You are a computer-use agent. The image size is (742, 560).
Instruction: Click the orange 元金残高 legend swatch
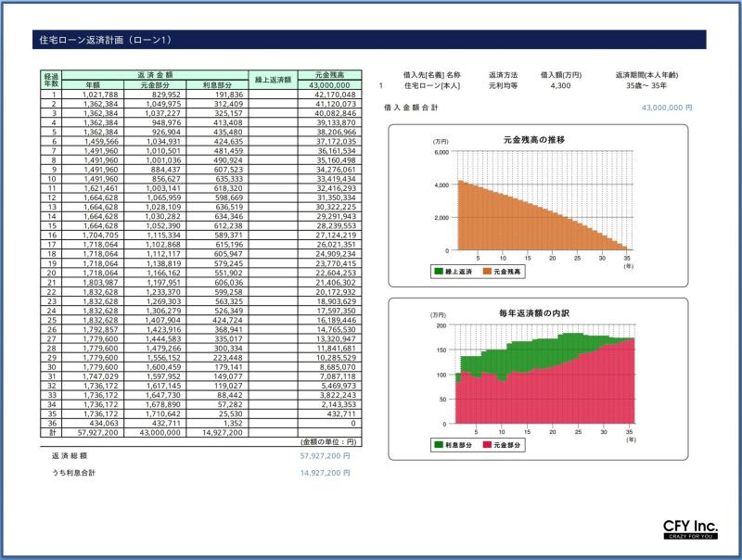[x=487, y=272]
